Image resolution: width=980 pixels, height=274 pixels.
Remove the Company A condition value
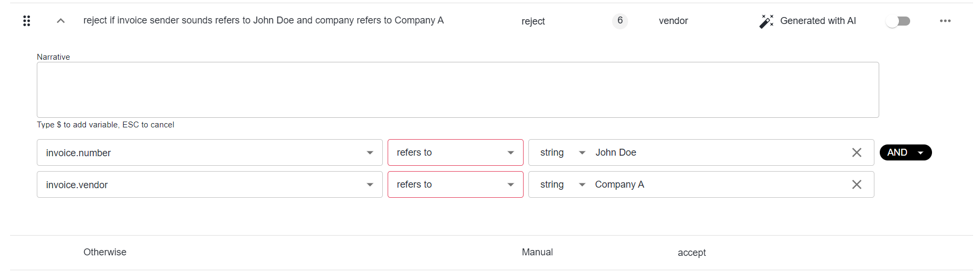(857, 184)
